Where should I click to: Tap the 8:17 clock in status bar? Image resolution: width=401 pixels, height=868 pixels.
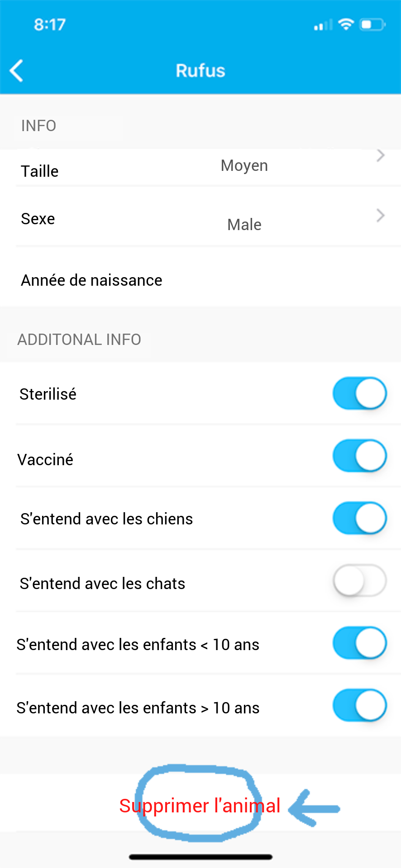50,24
